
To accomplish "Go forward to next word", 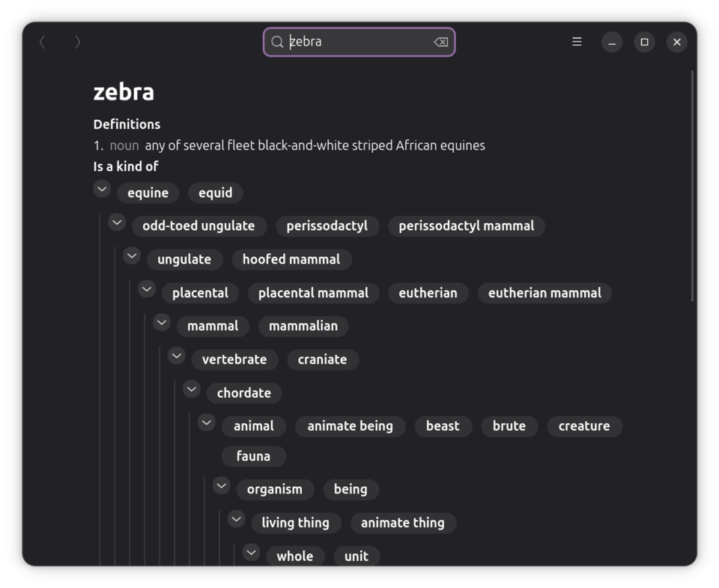I will click(77, 42).
